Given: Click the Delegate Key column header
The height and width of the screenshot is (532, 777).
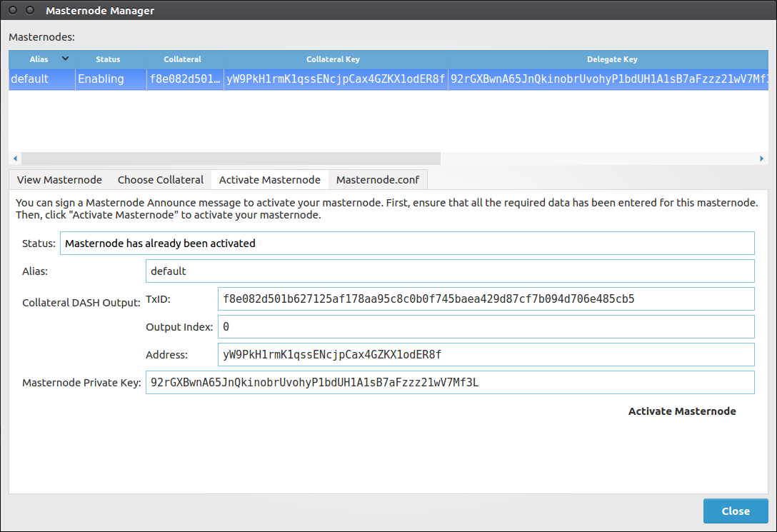Looking at the screenshot, I should point(612,59).
